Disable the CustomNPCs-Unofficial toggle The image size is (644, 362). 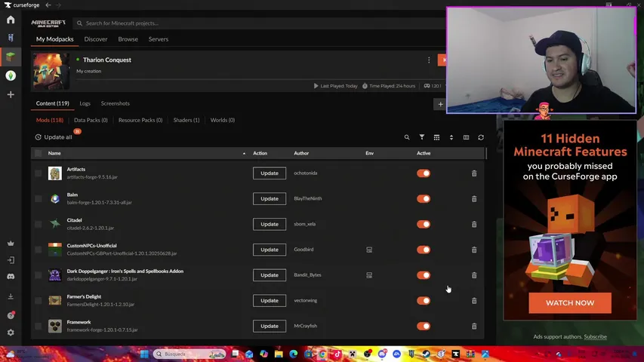pos(424,250)
